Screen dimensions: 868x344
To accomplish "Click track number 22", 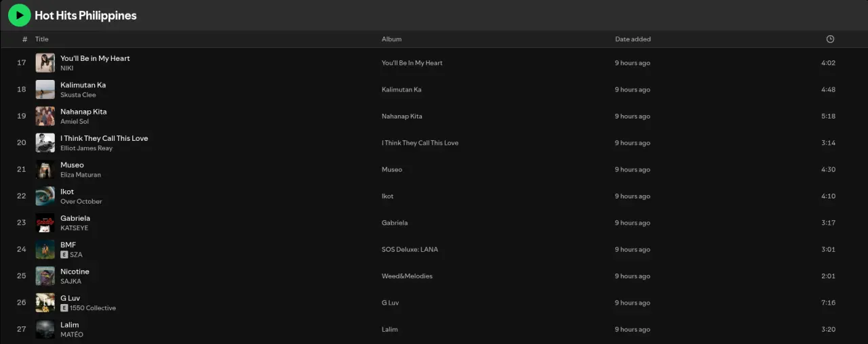I will pos(22,196).
